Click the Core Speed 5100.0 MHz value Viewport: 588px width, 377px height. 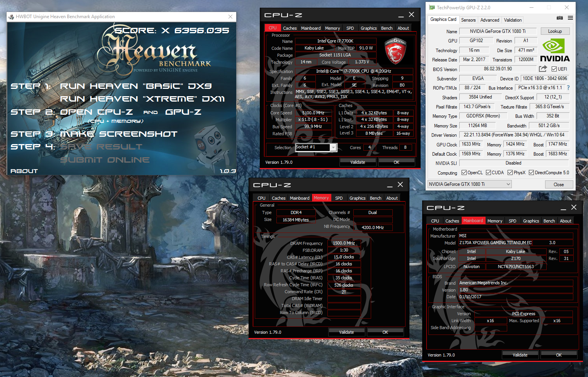point(313,113)
